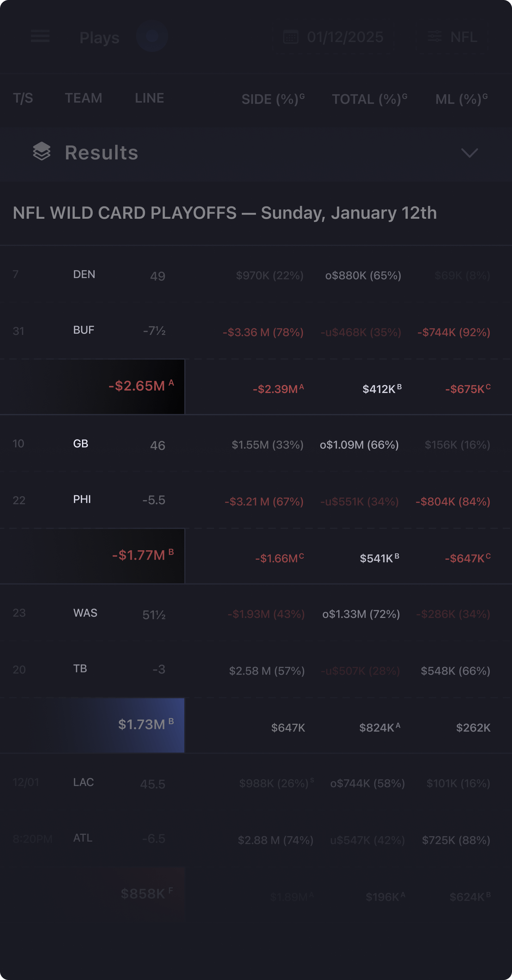Image resolution: width=512 pixels, height=980 pixels.
Task: Sort by the TOTAL (%) column header
Action: tap(370, 99)
